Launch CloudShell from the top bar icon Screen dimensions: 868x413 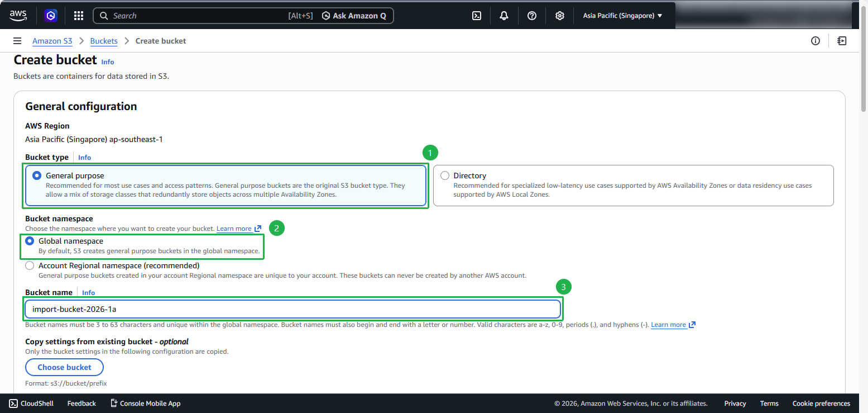[477, 16]
